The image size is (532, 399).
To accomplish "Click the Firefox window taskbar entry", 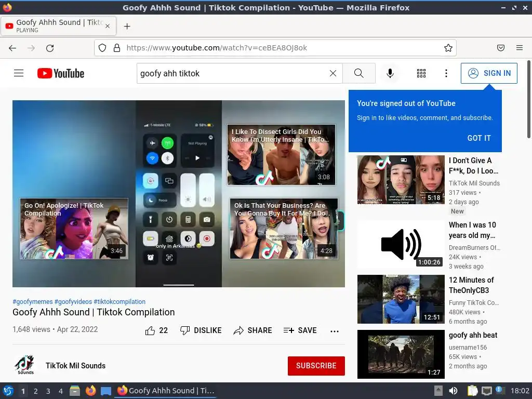I will [166, 391].
